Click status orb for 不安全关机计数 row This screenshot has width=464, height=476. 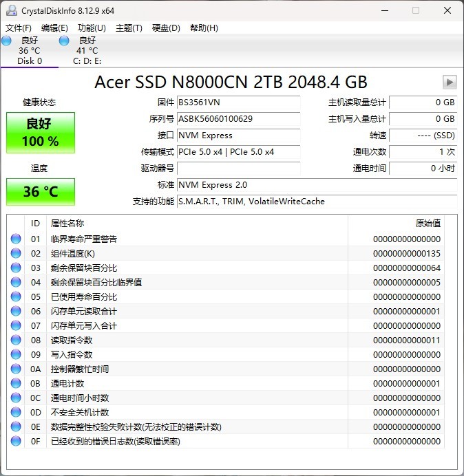[x=16, y=412]
